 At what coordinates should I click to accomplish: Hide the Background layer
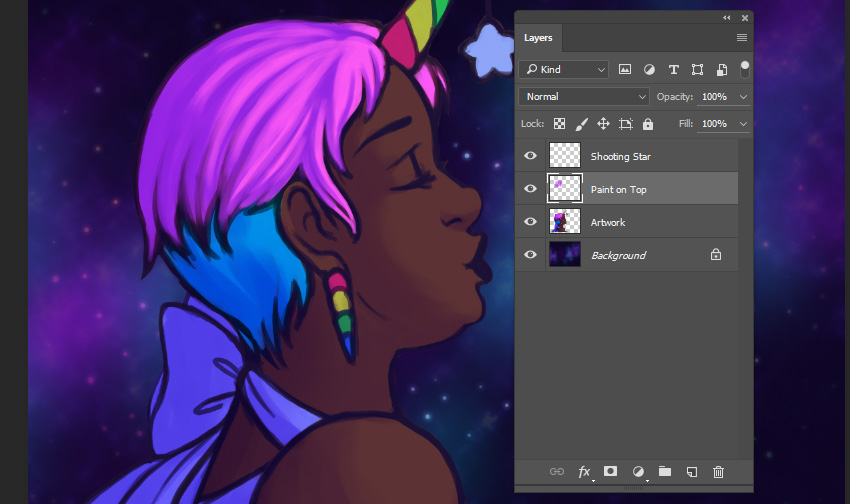click(530, 254)
